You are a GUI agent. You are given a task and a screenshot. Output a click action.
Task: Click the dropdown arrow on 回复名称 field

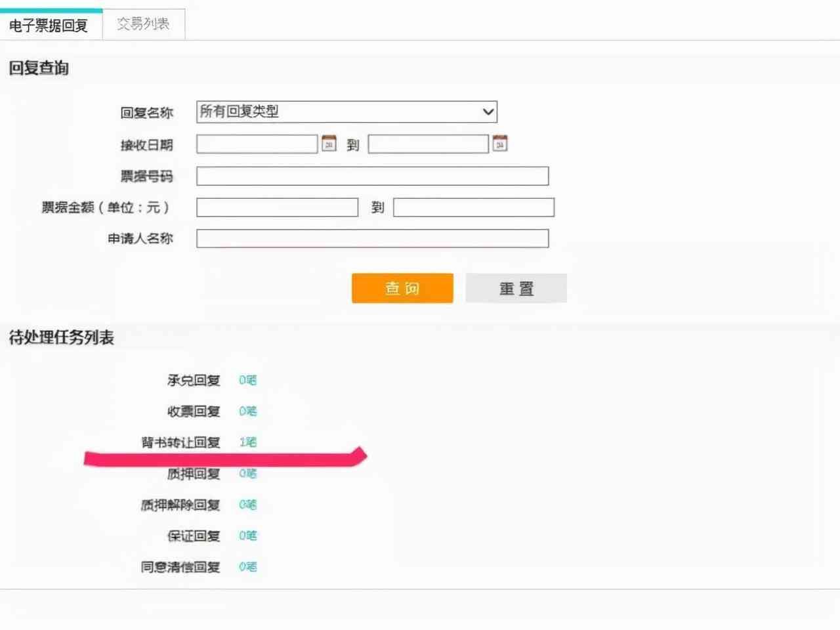[x=487, y=112]
